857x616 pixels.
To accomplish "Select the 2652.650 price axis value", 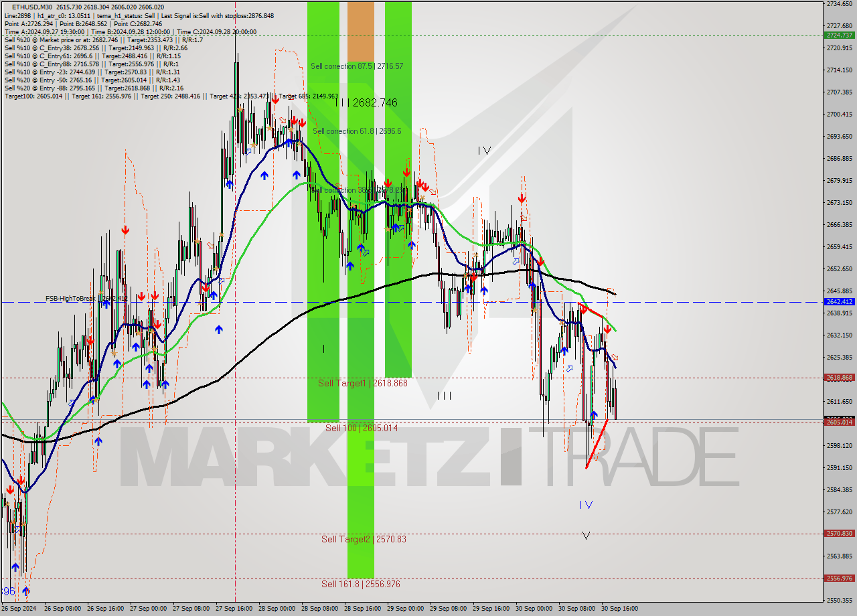I will [839, 269].
